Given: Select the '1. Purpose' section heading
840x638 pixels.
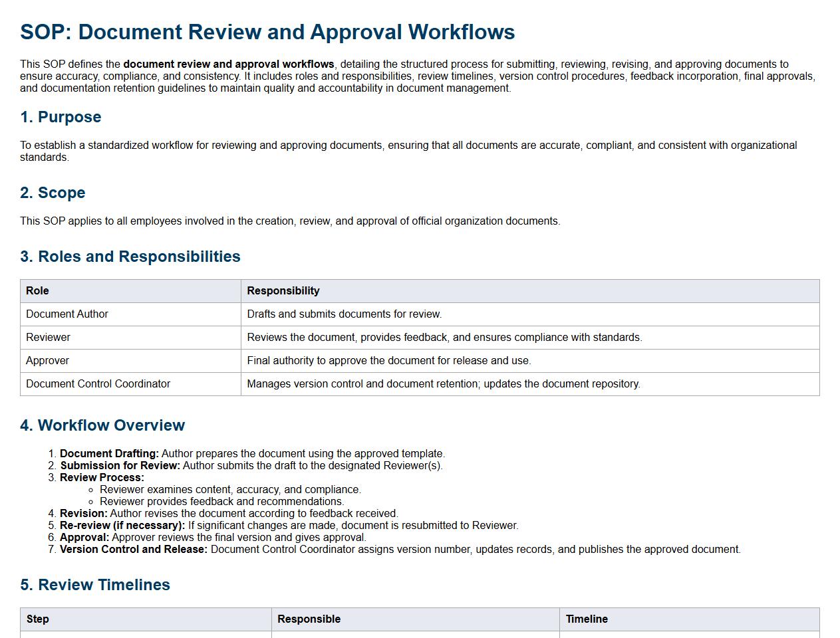Looking at the screenshot, I should click(61, 117).
